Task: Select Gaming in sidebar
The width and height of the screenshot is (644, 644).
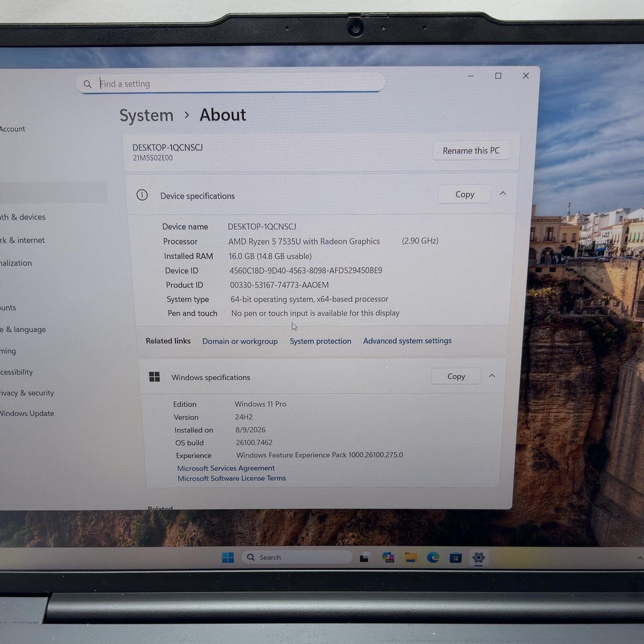Action: pos(8,351)
